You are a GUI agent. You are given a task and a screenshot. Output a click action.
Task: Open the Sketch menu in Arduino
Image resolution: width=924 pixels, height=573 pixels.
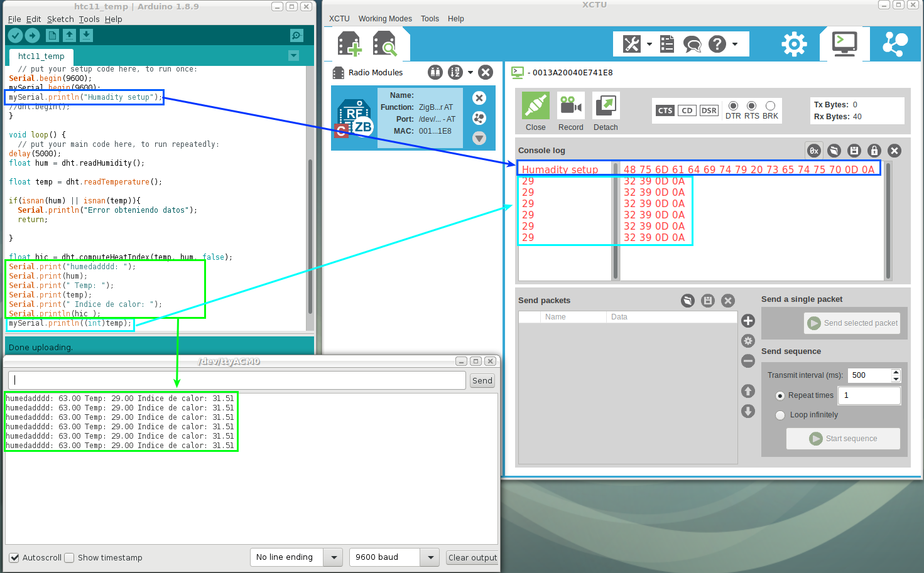(60, 19)
